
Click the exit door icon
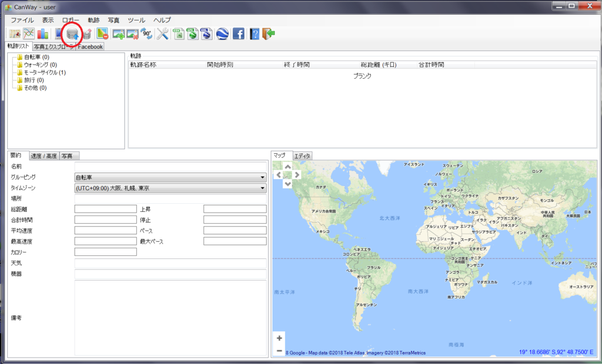point(269,33)
